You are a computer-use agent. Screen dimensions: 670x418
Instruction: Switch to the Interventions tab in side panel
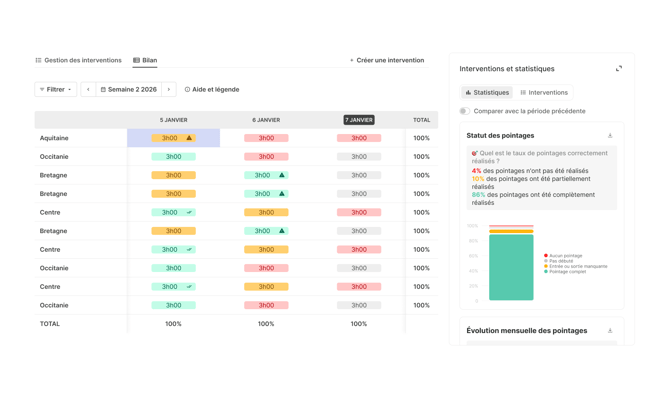(544, 92)
